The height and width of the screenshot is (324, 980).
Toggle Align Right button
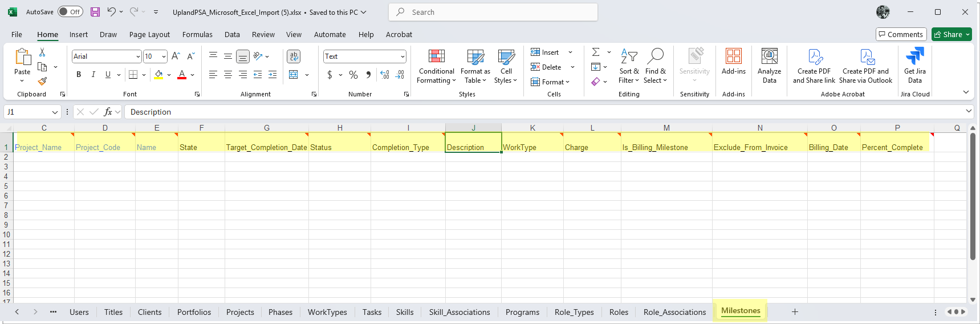click(x=243, y=75)
